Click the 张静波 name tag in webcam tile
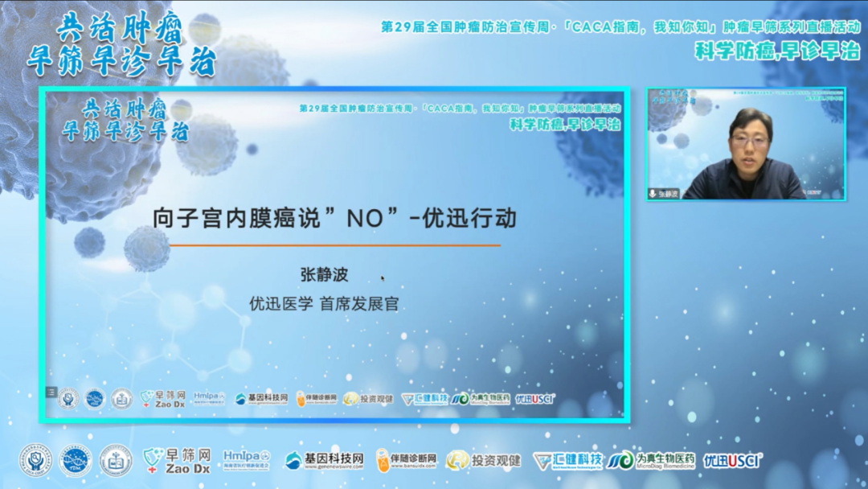868x489 pixels. point(664,194)
